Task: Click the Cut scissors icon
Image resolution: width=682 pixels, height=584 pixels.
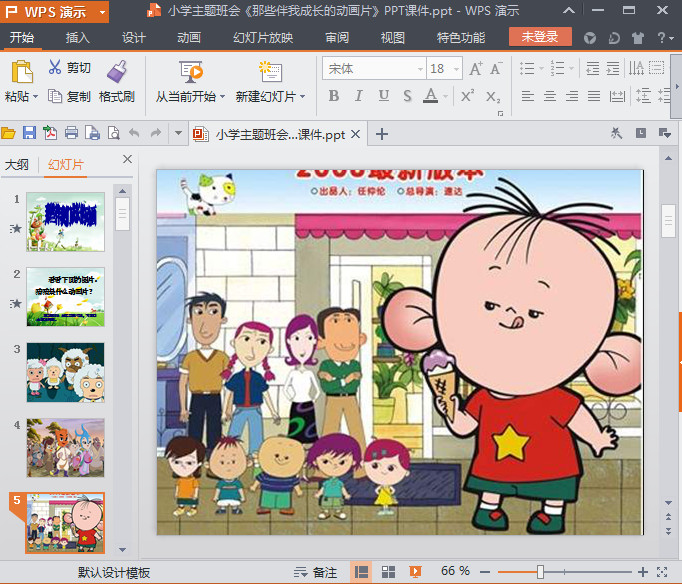Action: click(55, 67)
